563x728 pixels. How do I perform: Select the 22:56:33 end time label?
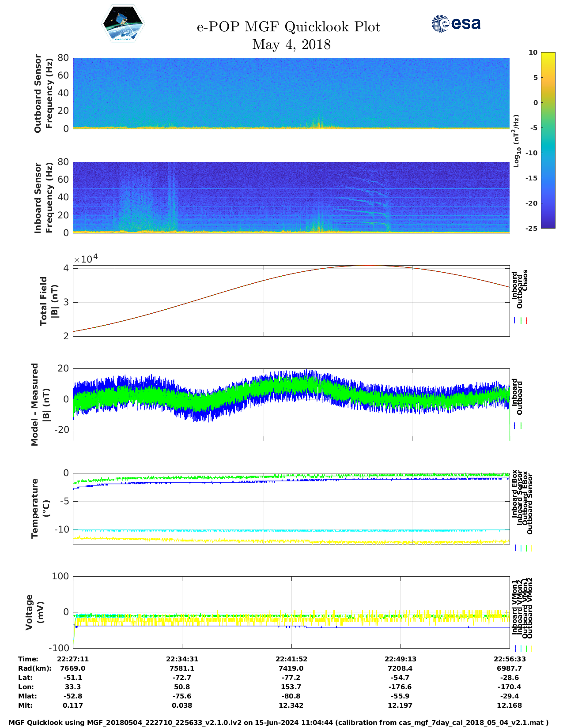point(509,659)
